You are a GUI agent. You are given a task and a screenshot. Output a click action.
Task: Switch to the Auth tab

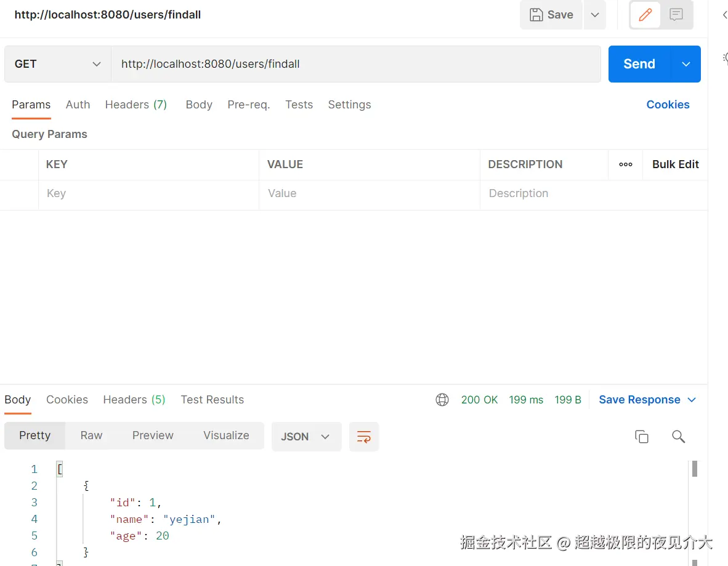[x=78, y=105]
